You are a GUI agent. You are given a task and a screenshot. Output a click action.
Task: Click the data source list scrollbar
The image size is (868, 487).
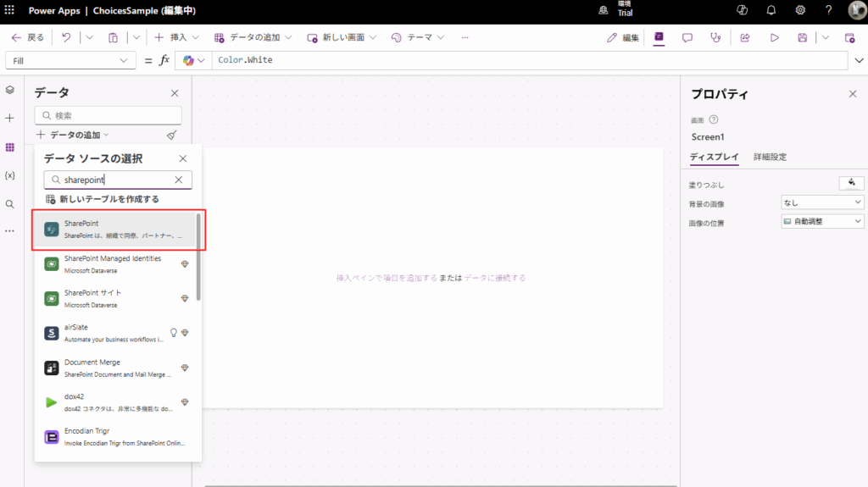pos(198,257)
